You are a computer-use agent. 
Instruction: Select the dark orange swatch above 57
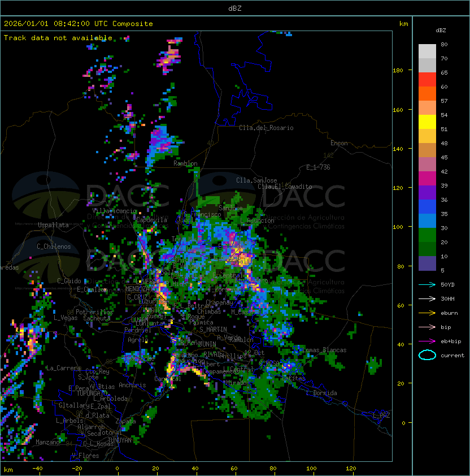point(427,93)
